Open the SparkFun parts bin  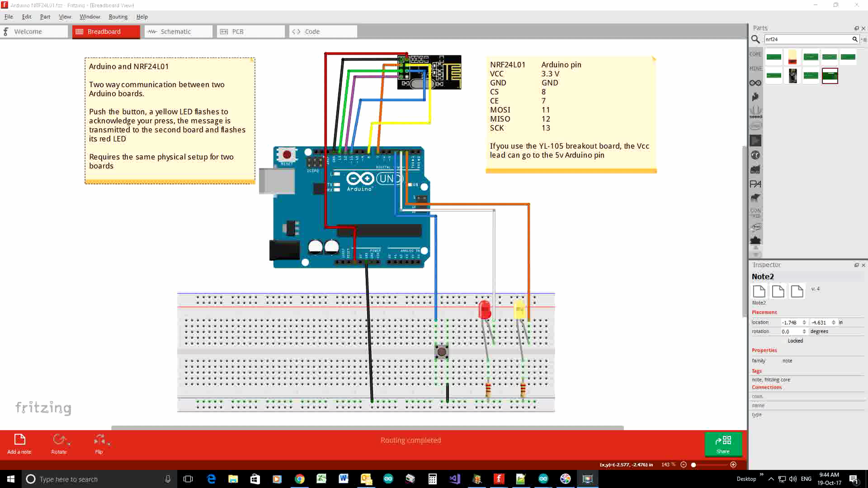pos(755,96)
